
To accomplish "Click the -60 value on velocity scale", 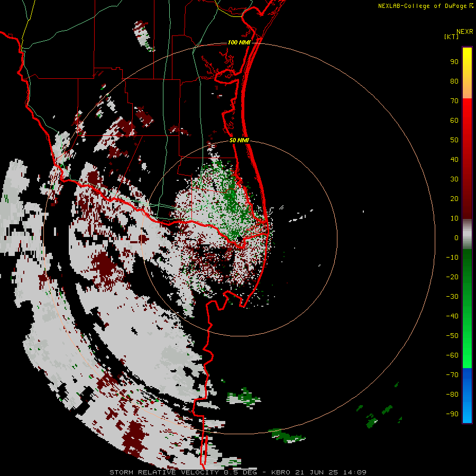I will click(x=452, y=355).
